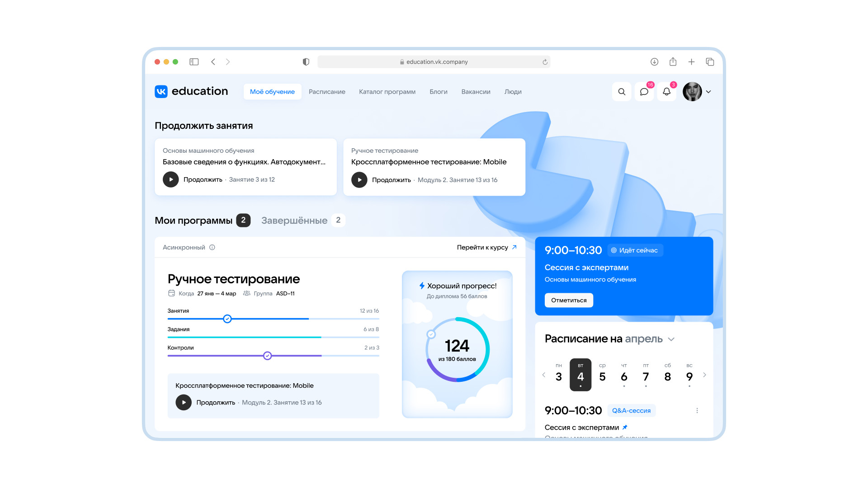Play the Основы машинного обучения lesson
The height and width of the screenshot is (488, 868).
click(171, 179)
